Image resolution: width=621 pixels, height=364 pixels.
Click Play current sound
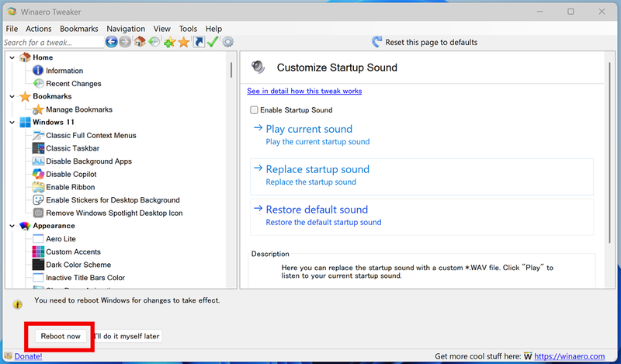[309, 129]
